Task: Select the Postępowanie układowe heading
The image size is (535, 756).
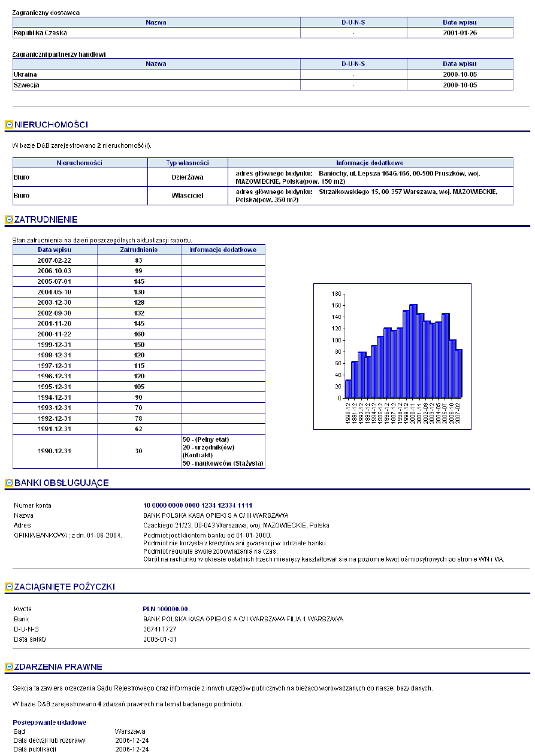Action: pos(50,722)
